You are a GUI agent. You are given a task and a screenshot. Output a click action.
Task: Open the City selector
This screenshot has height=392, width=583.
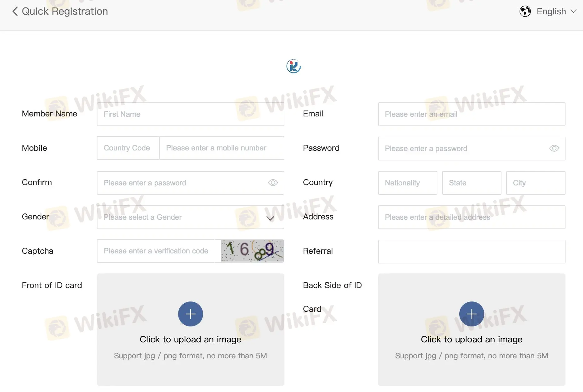(x=536, y=183)
